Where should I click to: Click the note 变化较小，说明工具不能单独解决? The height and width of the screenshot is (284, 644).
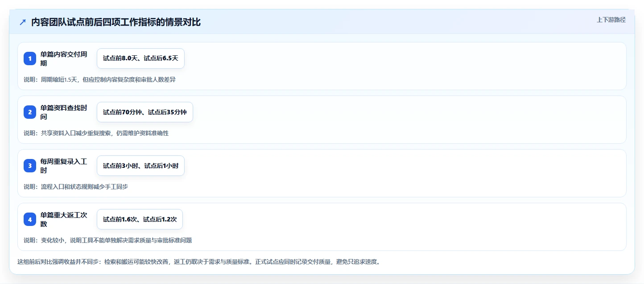point(108,240)
